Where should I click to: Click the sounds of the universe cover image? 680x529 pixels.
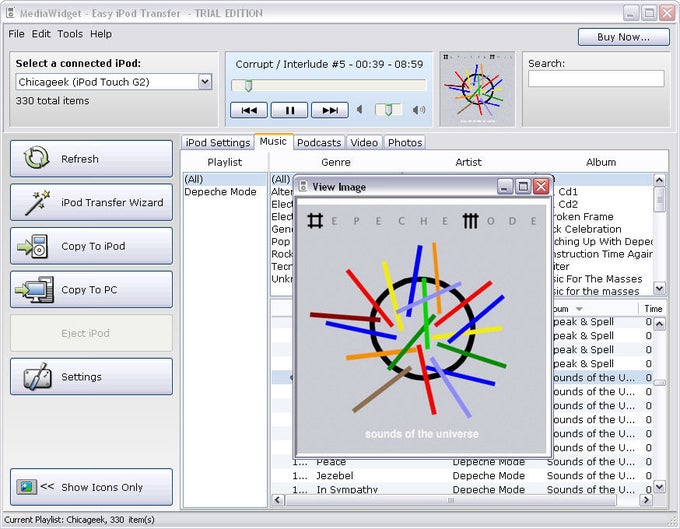(x=422, y=329)
